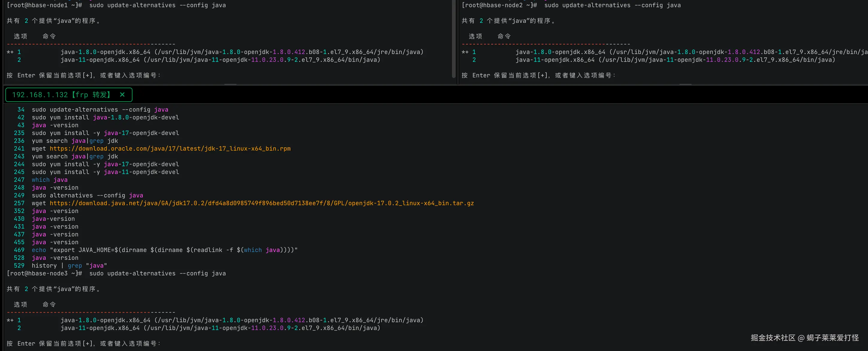Click the hbase-node3 bottom input prompt line
Viewport: 868px width, 351px height.
84,343
